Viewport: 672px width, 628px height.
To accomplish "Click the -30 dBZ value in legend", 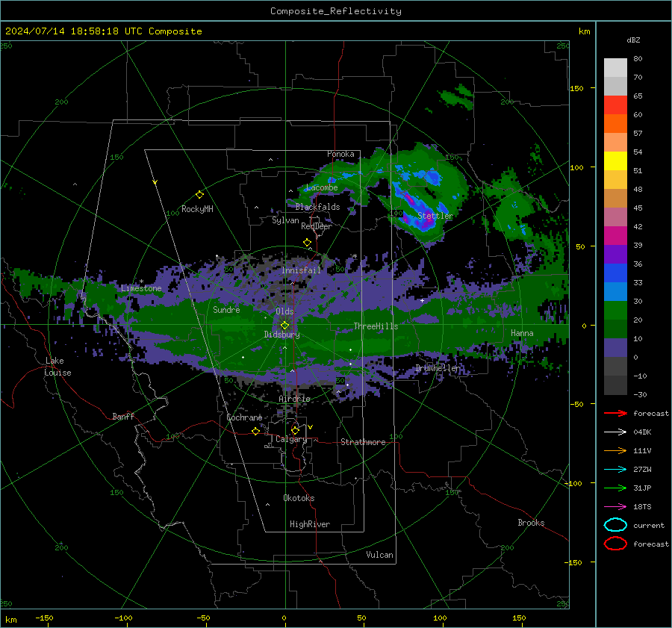I will [640, 394].
